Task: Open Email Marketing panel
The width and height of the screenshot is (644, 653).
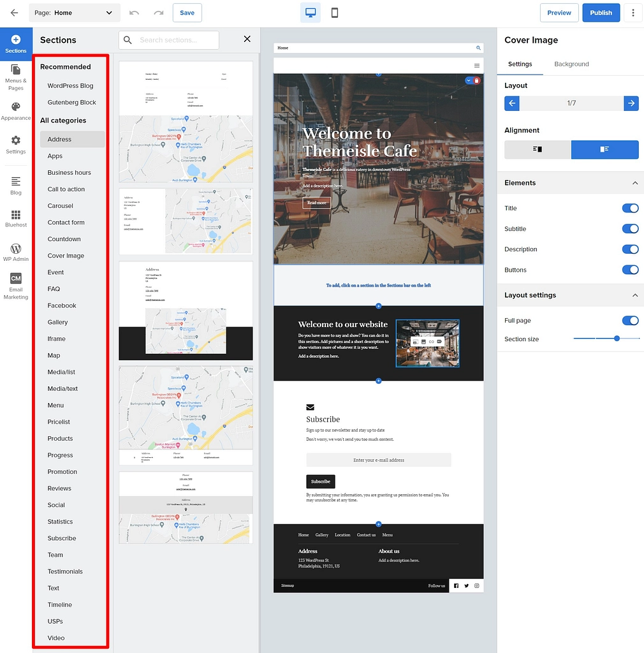Action: [x=16, y=286]
